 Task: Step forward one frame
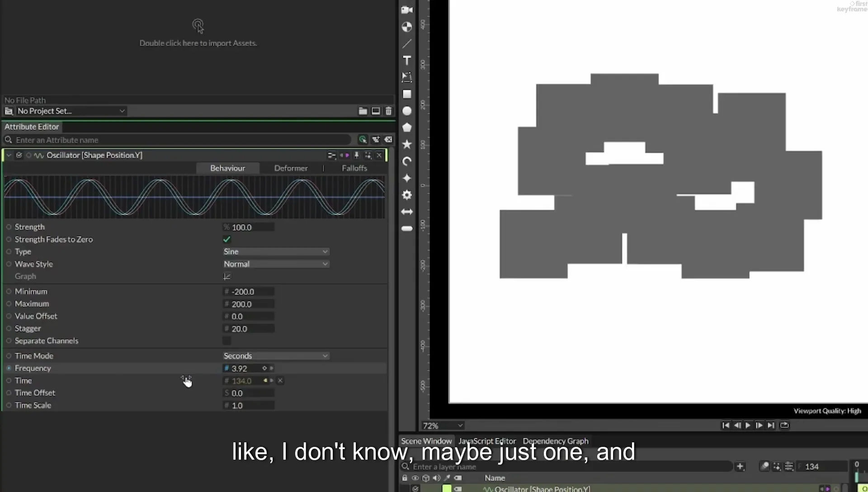pos(759,425)
